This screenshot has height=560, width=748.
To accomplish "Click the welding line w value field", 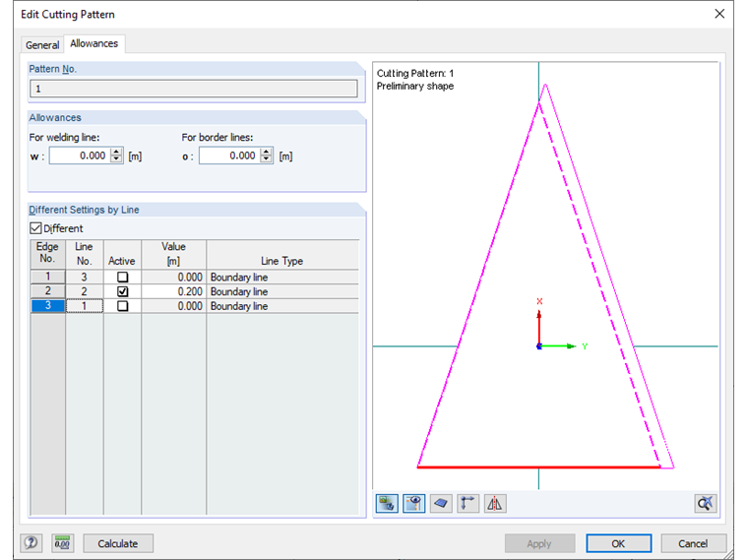I will pyautogui.click(x=80, y=156).
